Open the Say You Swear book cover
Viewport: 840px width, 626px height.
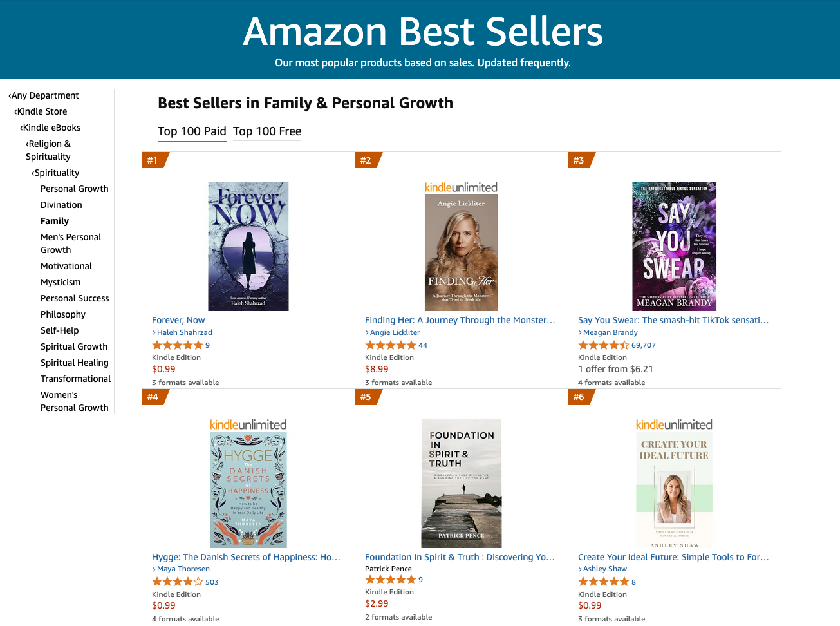(x=674, y=247)
